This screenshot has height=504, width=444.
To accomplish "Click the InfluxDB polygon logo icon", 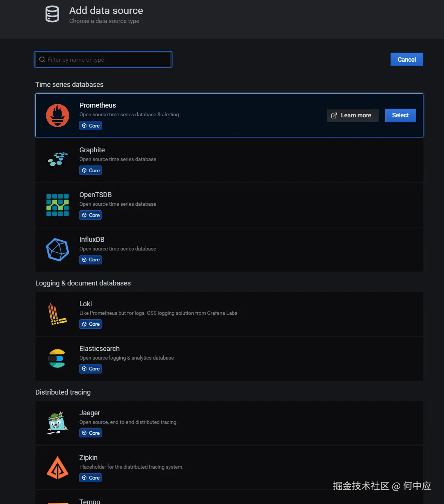I will click(58, 250).
